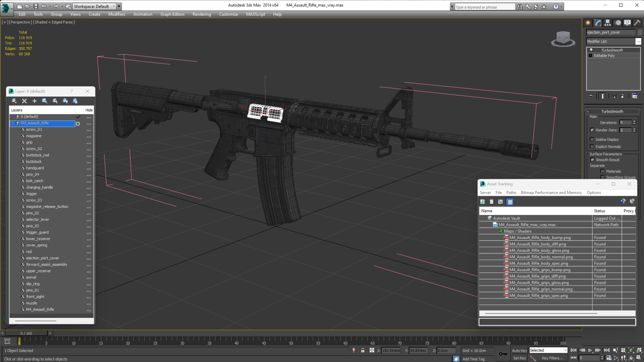Image resolution: width=644 pixels, height=362 pixels.
Task: Click Table View icon in Asset Tracking
Action: (510, 202)
